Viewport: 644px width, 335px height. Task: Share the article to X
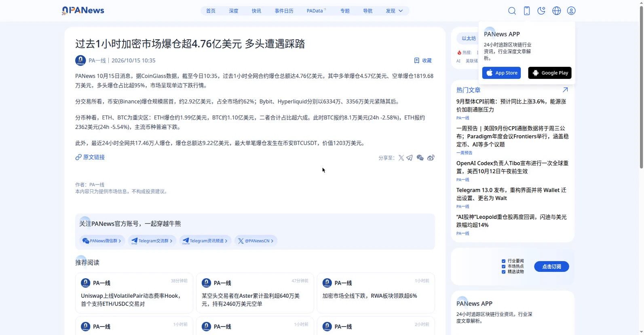coord(401,158)
